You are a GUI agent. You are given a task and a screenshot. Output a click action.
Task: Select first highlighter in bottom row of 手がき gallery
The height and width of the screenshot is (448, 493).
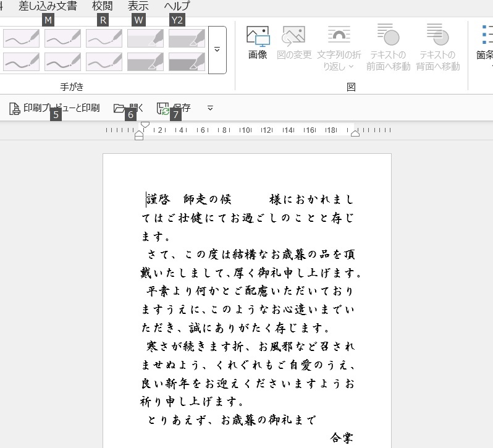[145, 62]
